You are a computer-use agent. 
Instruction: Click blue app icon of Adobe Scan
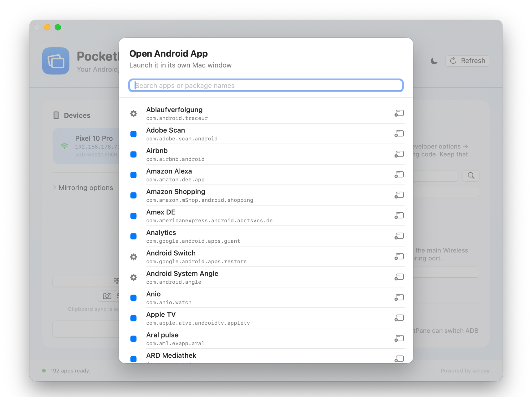click(x=134, y=134)
